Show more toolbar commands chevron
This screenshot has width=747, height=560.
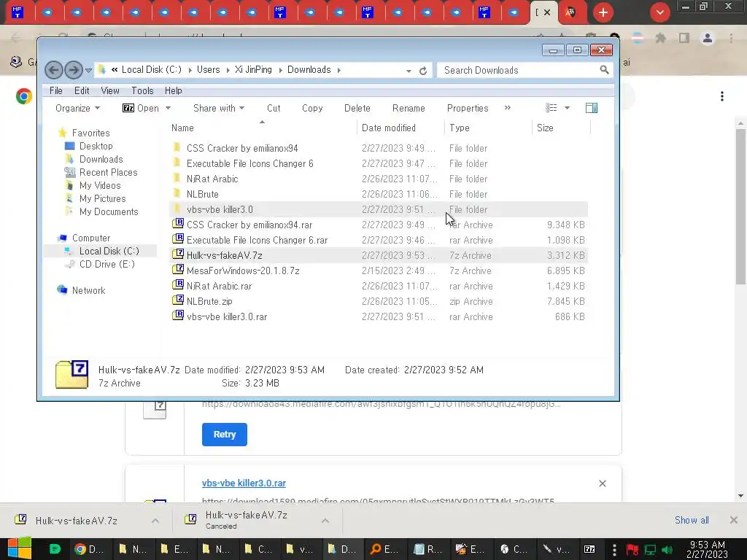508,108
